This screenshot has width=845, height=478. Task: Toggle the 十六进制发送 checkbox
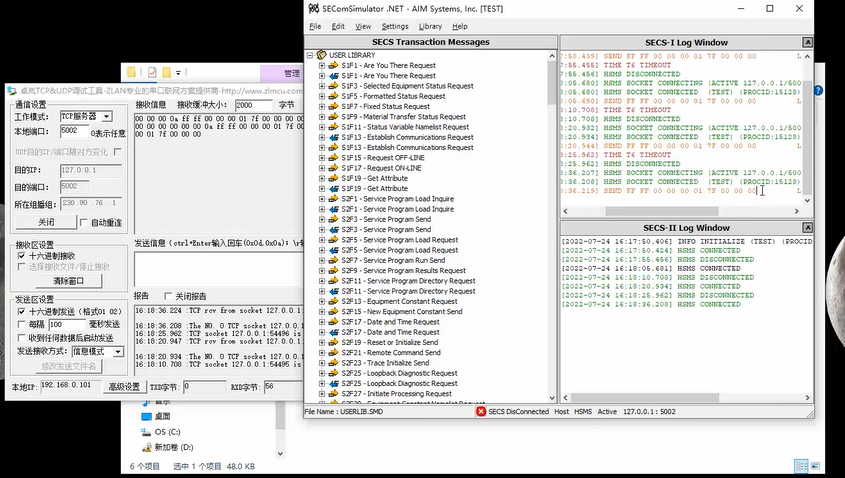(x=22, y=311)
